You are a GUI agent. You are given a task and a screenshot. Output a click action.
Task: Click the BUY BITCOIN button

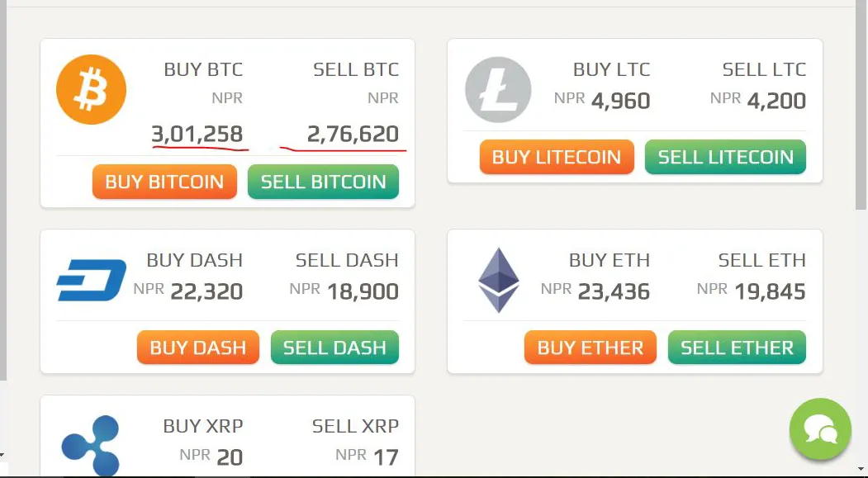[164, 182]
